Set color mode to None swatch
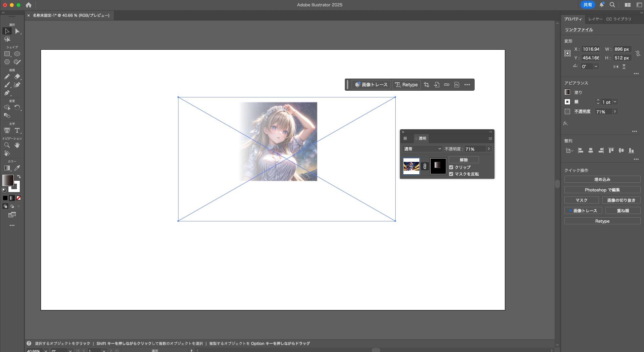644x352 pixels. click(x=19, y=198)
